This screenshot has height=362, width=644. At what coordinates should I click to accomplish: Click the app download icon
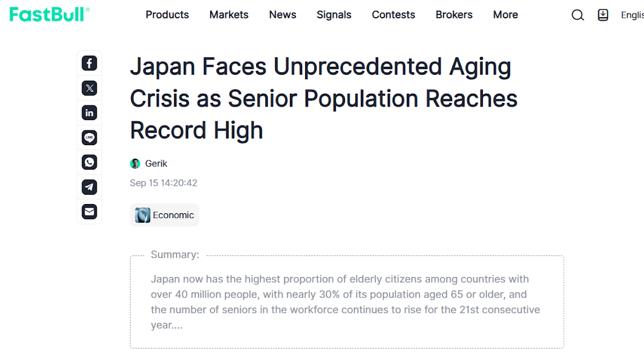point(603,15)
